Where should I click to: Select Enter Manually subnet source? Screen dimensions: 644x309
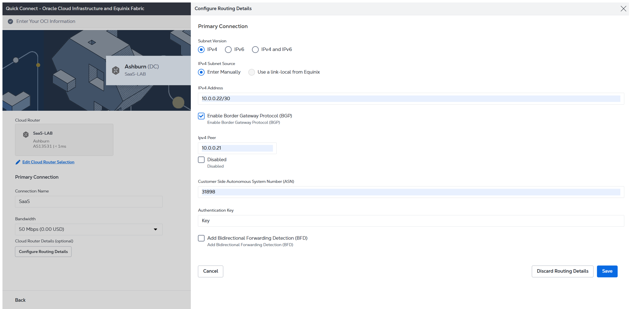(201, 72)
